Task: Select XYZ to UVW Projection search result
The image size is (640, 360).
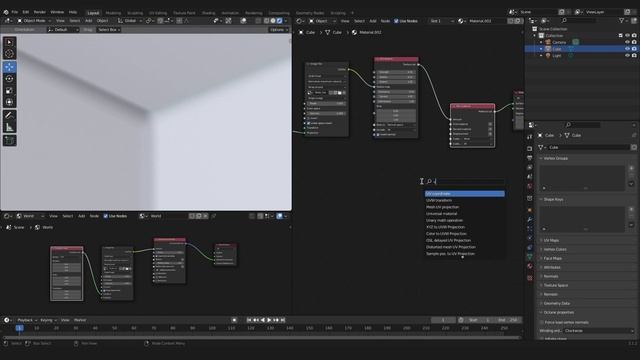Action: [x=464, y=227]
